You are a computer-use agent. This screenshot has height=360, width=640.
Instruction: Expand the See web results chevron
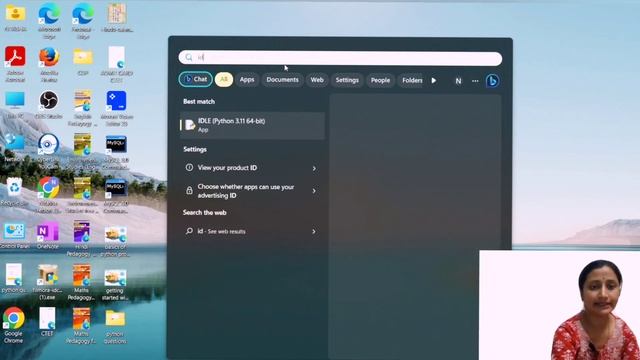click(x=314, y=231)
